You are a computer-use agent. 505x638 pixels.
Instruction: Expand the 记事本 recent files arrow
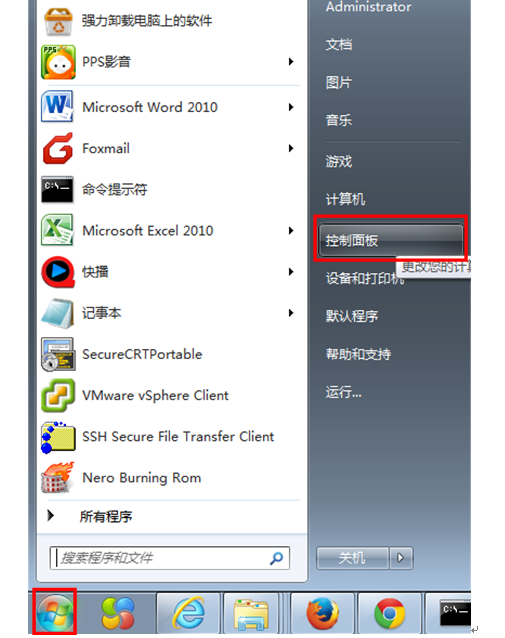291,313
